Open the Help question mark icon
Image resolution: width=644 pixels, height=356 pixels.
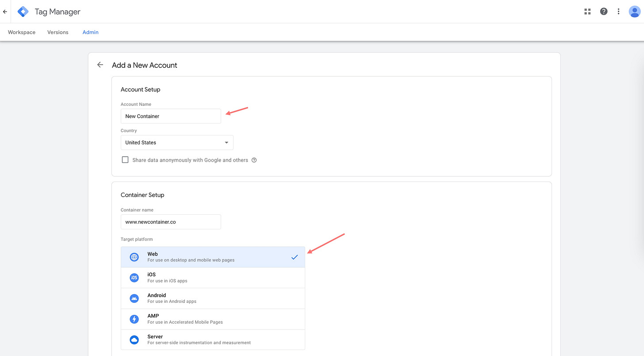[604, 12]
